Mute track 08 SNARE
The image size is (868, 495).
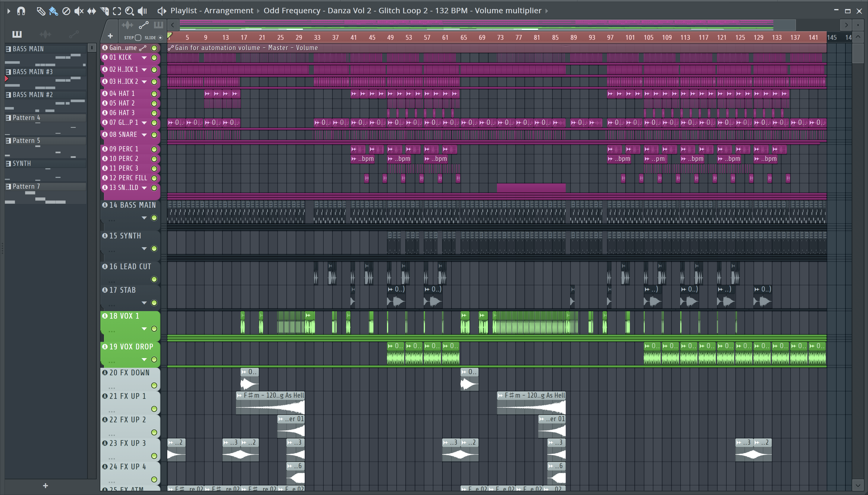[x=154, y=135]
